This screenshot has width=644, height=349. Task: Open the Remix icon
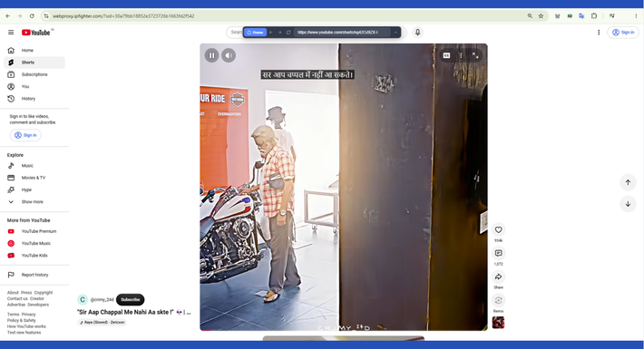(498, 301)
